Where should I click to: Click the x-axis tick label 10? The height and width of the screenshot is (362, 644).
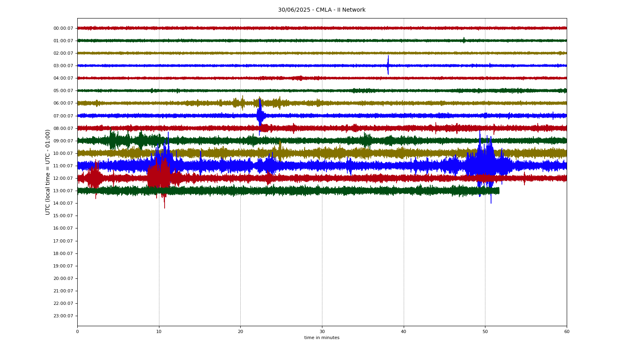[159, 331]
